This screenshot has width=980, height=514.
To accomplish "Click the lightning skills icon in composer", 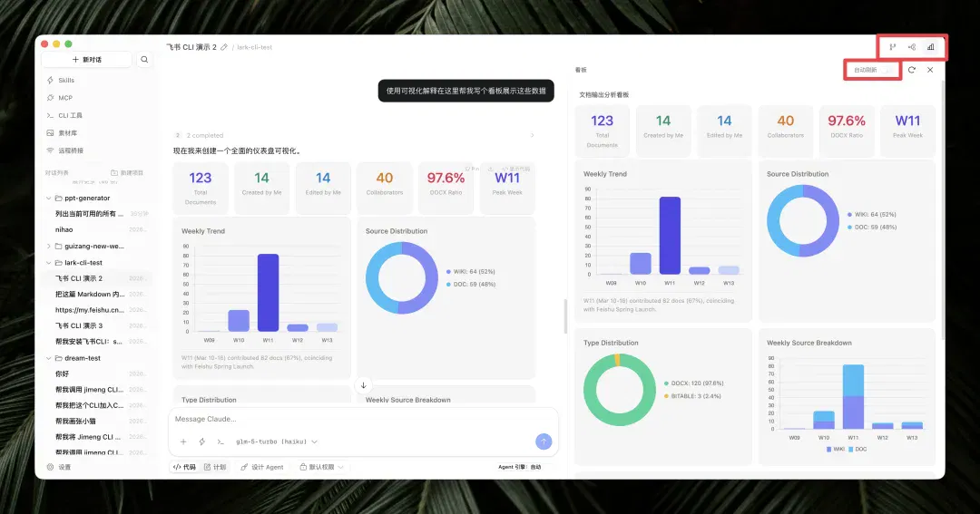I will [201, 441].
